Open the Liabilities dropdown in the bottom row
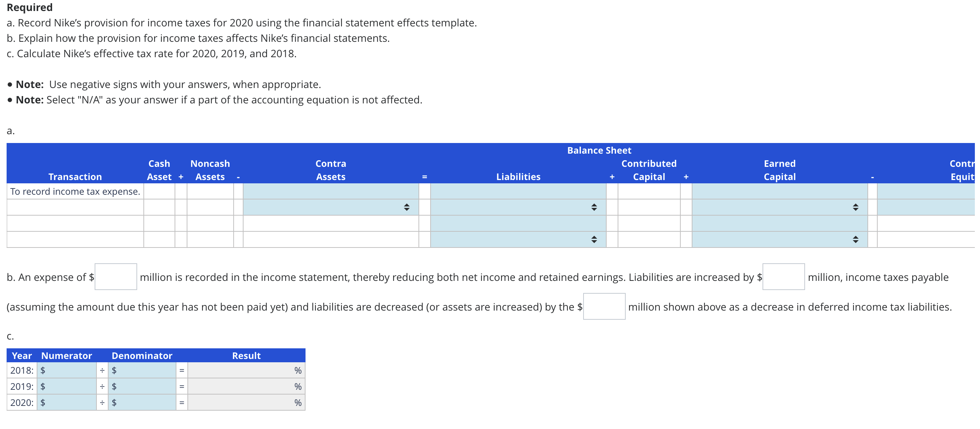The height and width of the screenshot is (429, 980). pos(593,239)
